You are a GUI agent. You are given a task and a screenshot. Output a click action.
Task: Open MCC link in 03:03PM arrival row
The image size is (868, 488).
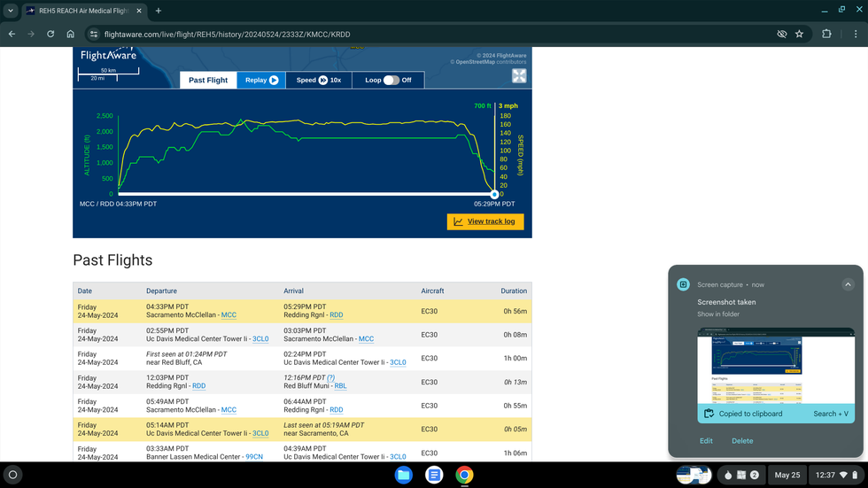(x=366, y=338)
